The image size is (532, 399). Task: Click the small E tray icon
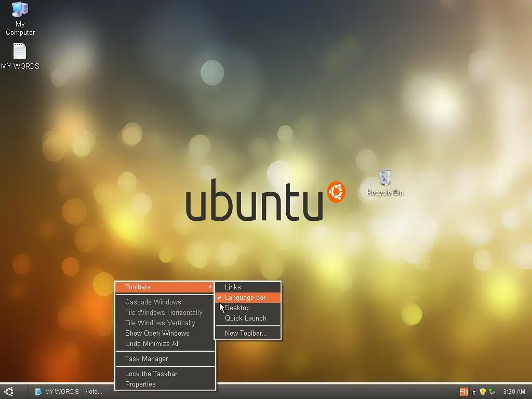pos(474,392)
